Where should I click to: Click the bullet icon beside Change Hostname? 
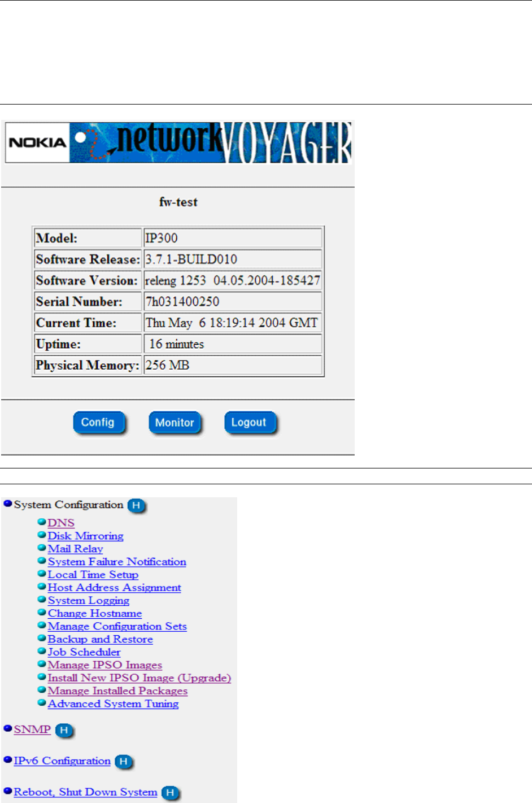(42, 613)
